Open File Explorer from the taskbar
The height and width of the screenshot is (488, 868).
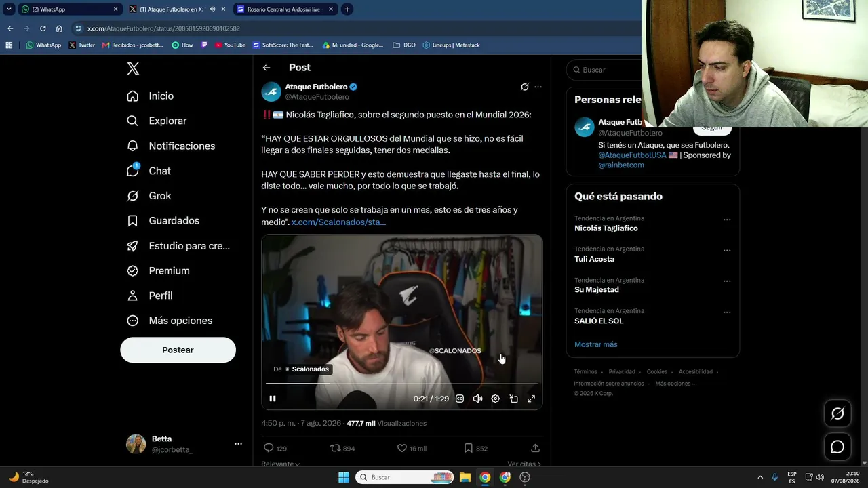click(x=465, y=477)
